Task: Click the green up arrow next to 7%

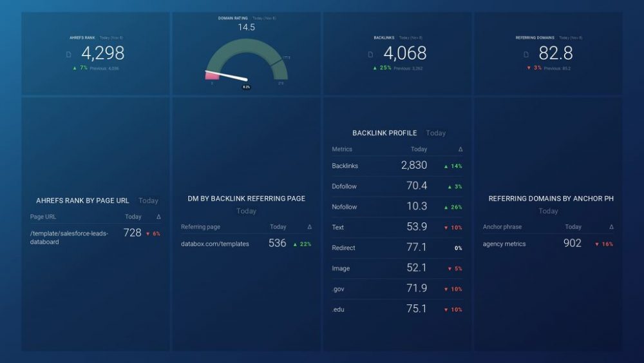Action: 75,68
